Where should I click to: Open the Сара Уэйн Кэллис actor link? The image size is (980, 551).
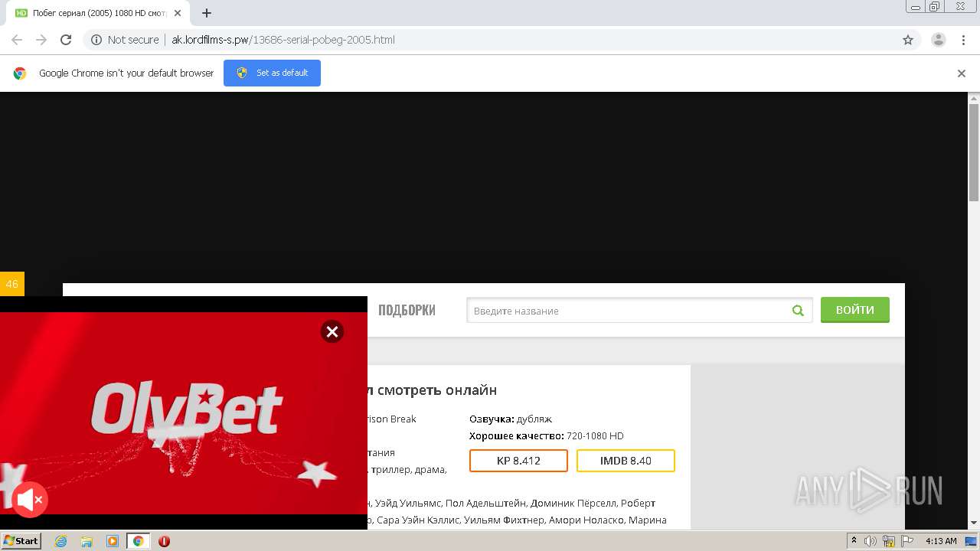pyautogui.click(x=418, y=520)
